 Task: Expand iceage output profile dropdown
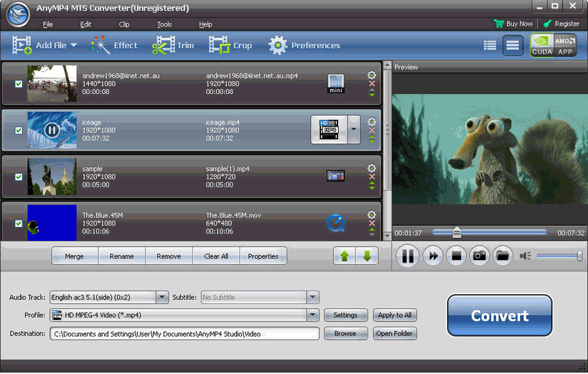(354, 129)
